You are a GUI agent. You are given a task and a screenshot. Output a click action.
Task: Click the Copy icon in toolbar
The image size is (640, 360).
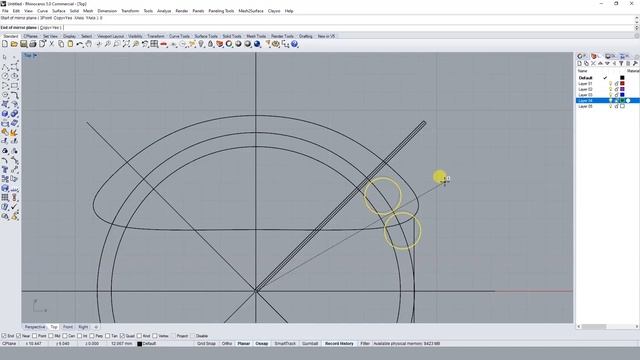pos(61,44)
